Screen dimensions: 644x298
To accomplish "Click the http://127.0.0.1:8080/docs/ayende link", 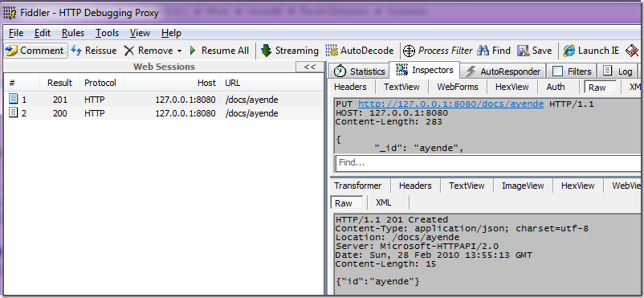I will tap(451, 104).
